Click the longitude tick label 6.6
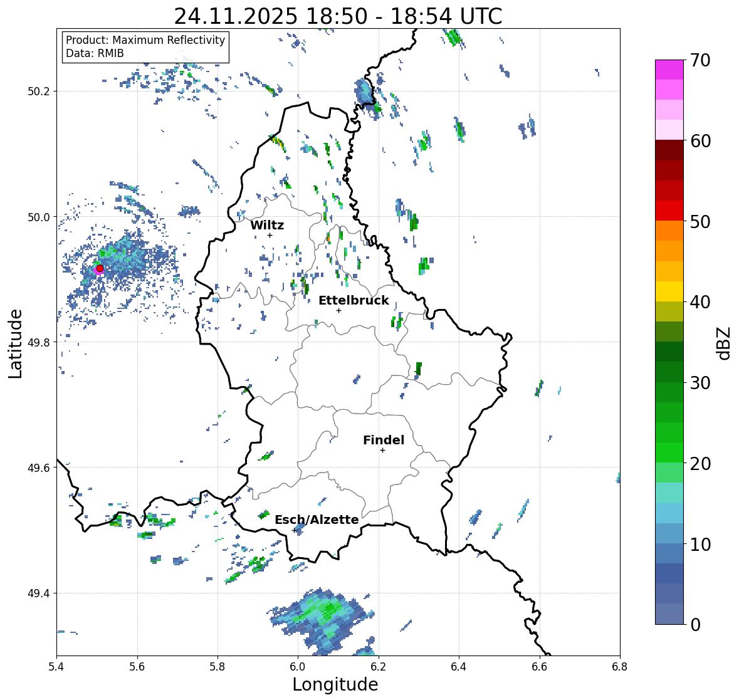 pyautogui.click(x=540, y=667)
